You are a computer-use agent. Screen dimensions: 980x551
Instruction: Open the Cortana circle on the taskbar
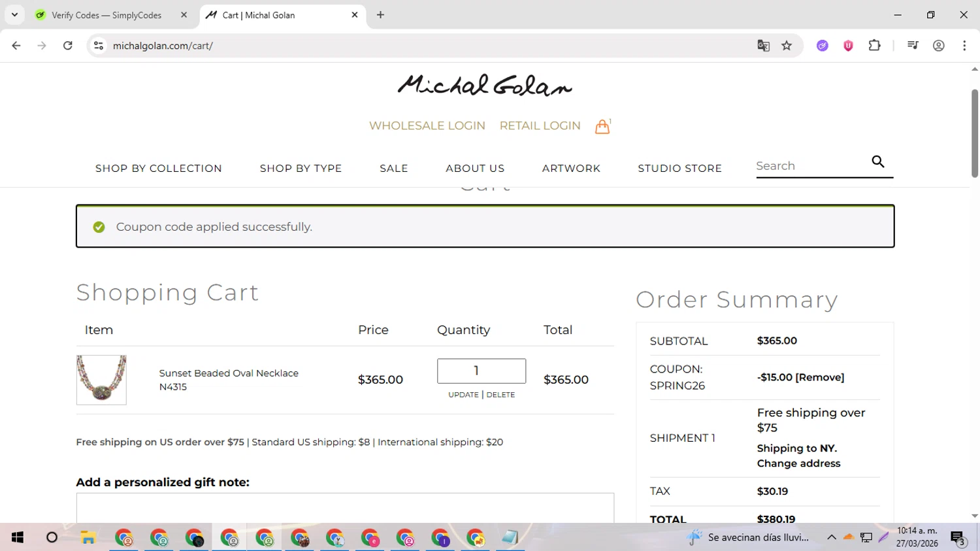click(52, 537)
